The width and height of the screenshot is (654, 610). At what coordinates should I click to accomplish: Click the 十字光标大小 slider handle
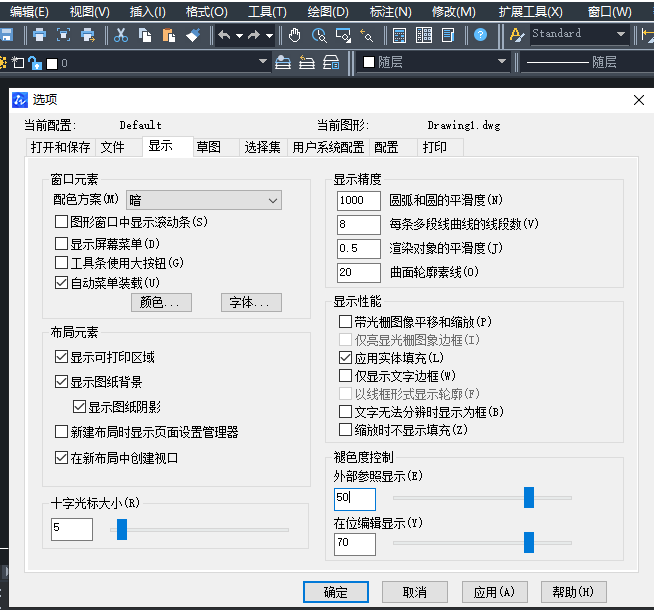(122, 529)
